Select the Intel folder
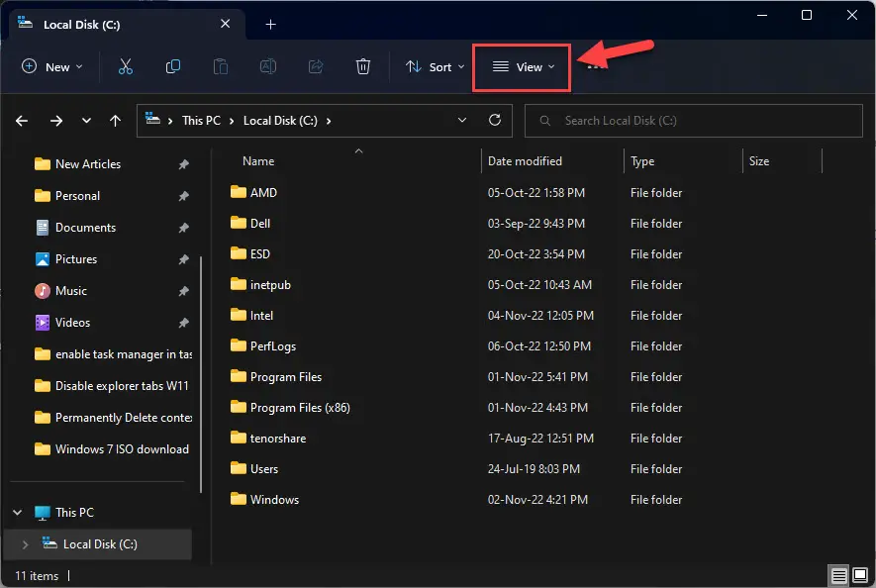The image size is (876, 588). tap(251, 315)
